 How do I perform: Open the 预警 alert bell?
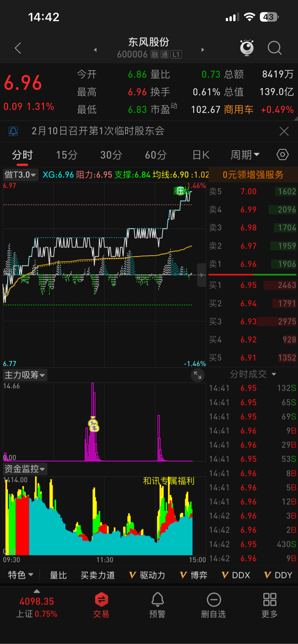click(x=157, y=605)
